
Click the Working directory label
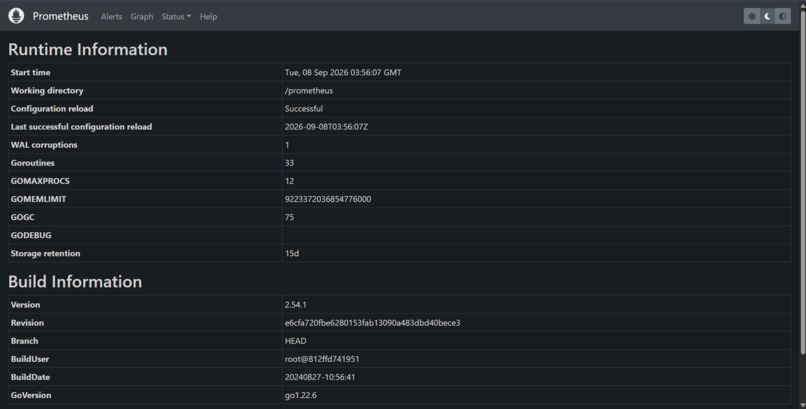(47, 90)
